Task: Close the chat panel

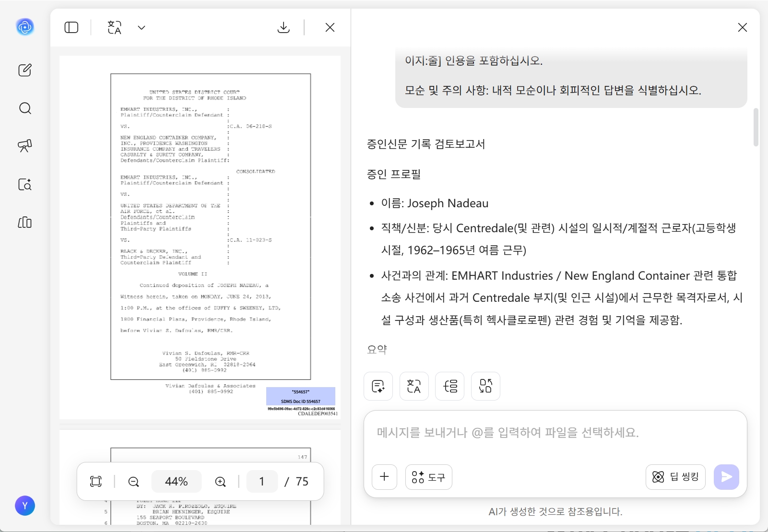Action: tap(743, 27)
